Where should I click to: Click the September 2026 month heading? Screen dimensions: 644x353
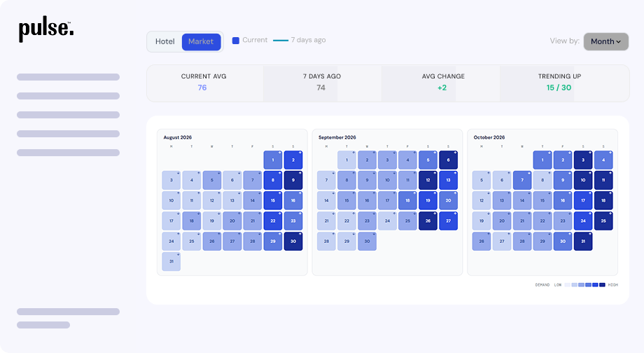click(x=337, y=137)
